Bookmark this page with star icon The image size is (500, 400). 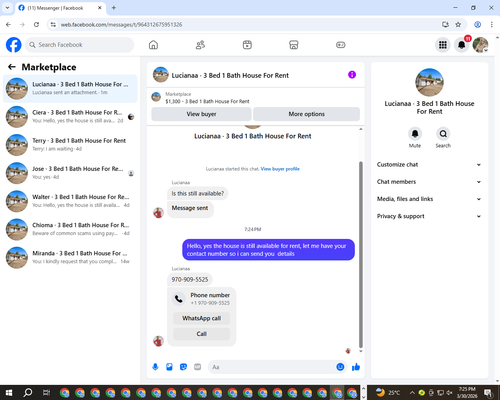point(458,24)
